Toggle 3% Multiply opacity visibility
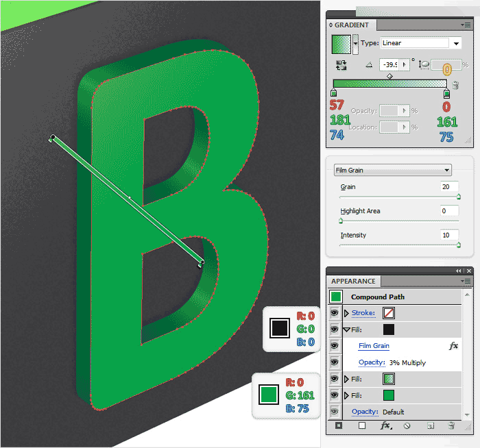Image resolution: width=480 pixels, height=448 pixels. tap(335, 362)
